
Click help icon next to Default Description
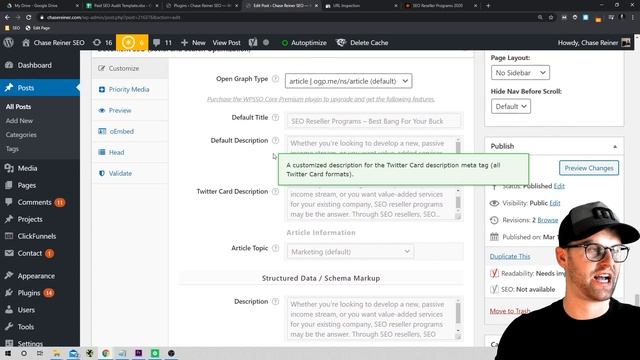pos(276,140)
